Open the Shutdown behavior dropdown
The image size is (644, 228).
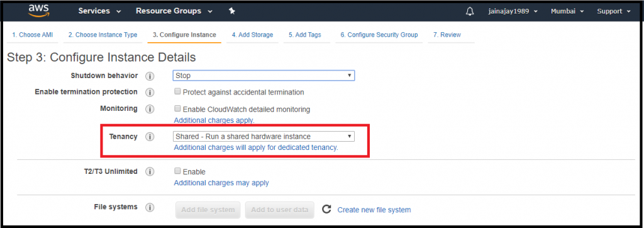(x=264, y=76)
